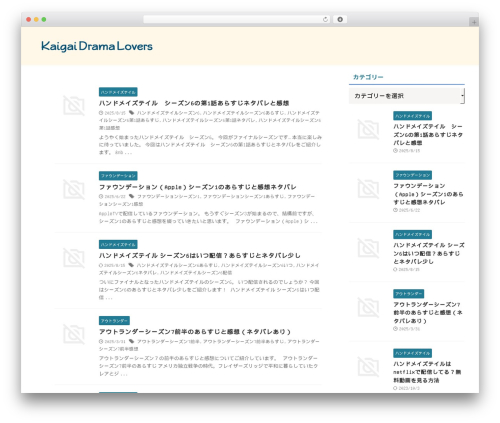Click ハンドメイズテイル category badge on first main post

pyautogui.click(x=118, y=92)
